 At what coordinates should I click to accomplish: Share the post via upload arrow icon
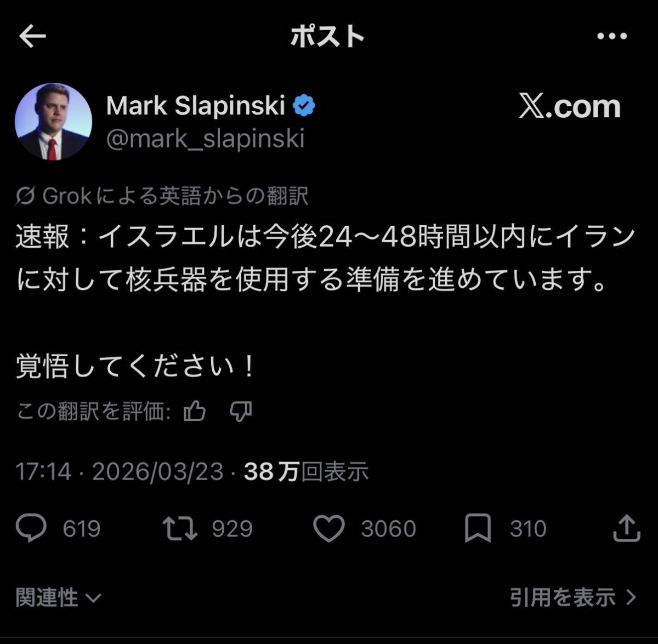pyautogui.click(x=626, y=528)
